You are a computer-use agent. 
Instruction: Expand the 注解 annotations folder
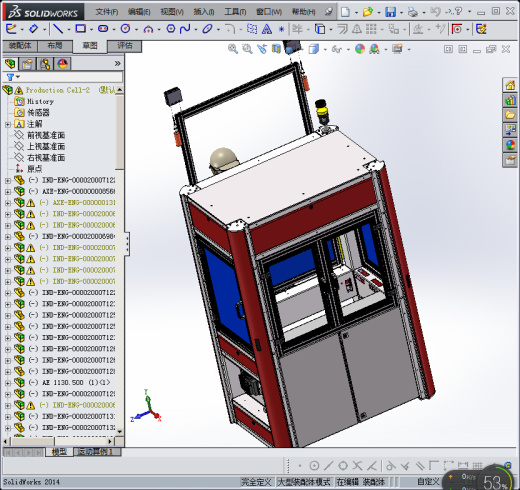pos(8,124)
